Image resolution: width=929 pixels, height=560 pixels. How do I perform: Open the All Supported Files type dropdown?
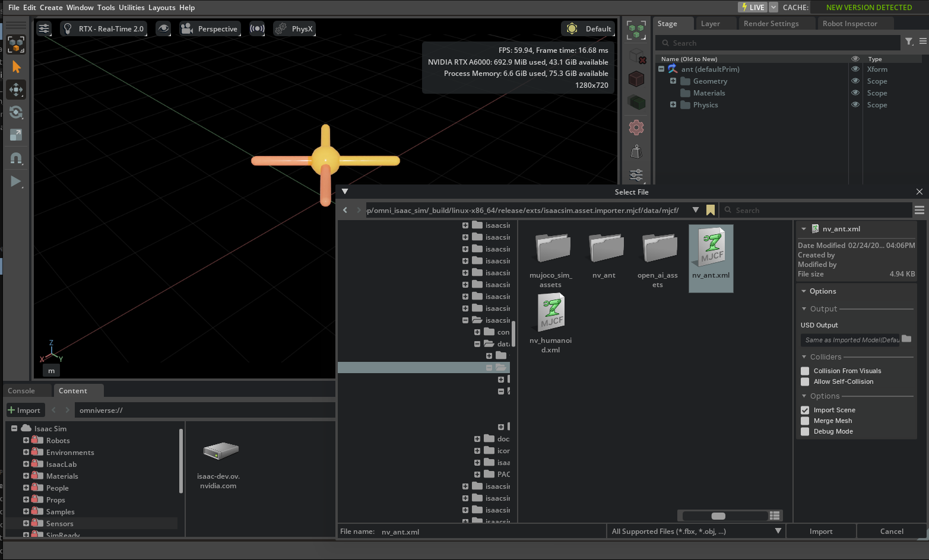(x=696, y=532)
